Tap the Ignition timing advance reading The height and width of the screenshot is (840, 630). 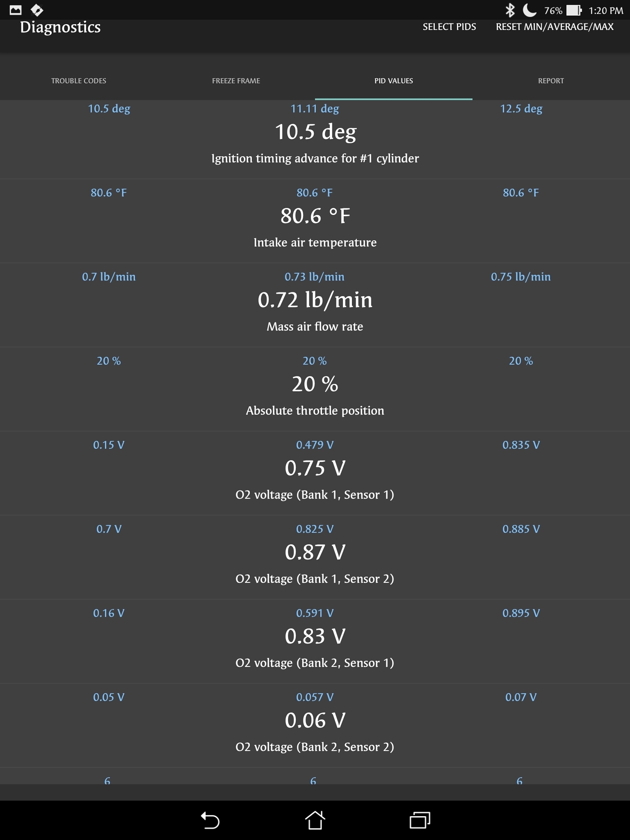click(315, 132)
